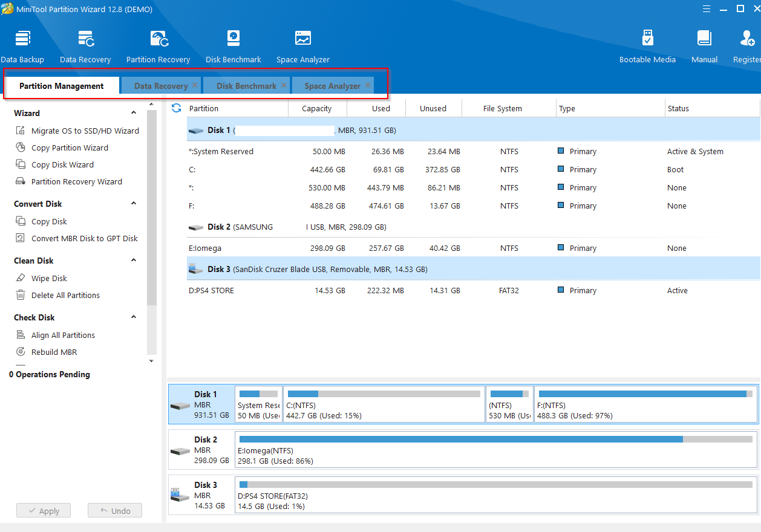Close the Disk Benchmark tab
761x532 pixels.
pyautogui.click(x=284, y=85)
